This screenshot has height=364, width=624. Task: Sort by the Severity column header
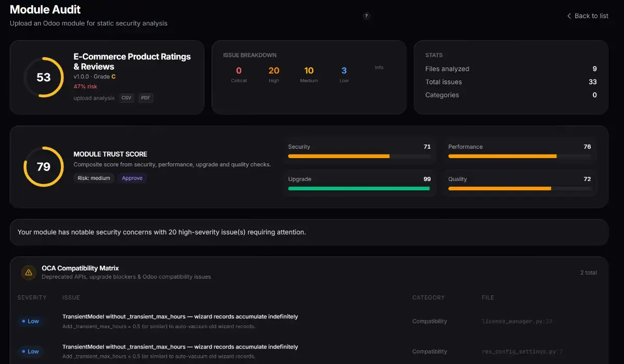click(32, 297)
